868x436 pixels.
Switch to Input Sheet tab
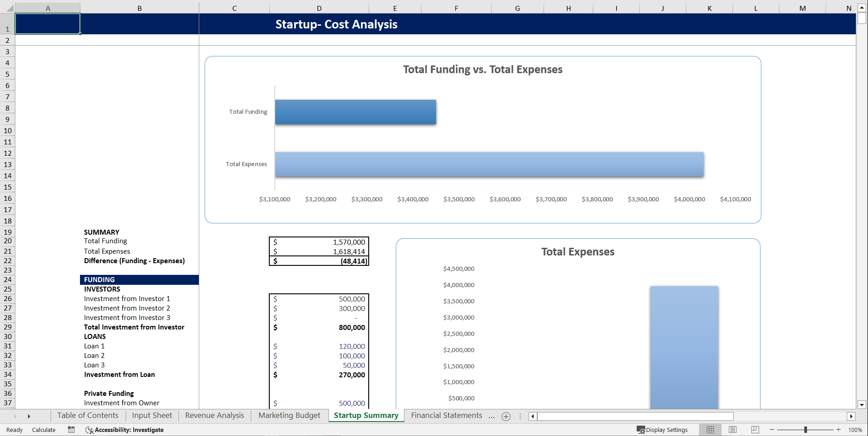pos(152,416)
